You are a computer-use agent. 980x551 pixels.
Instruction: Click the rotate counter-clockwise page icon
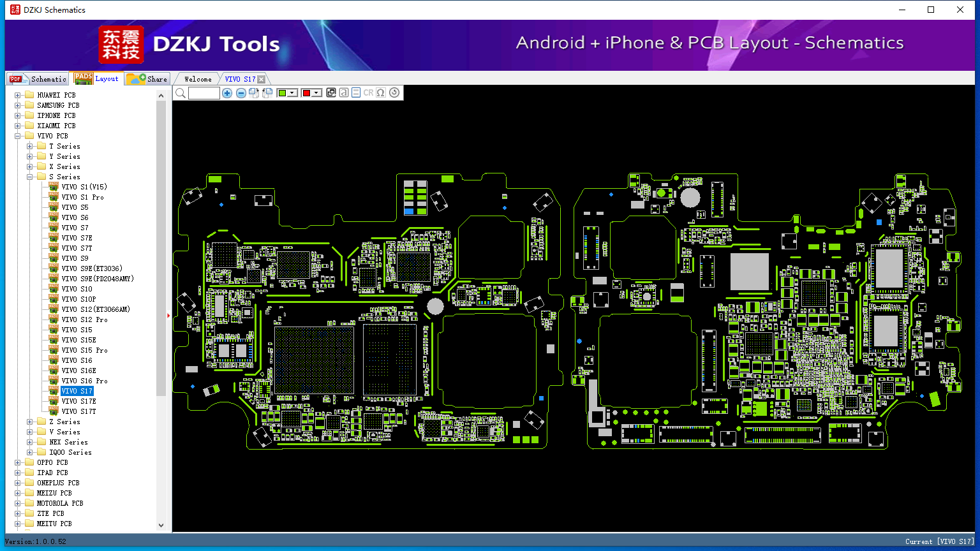267,93
